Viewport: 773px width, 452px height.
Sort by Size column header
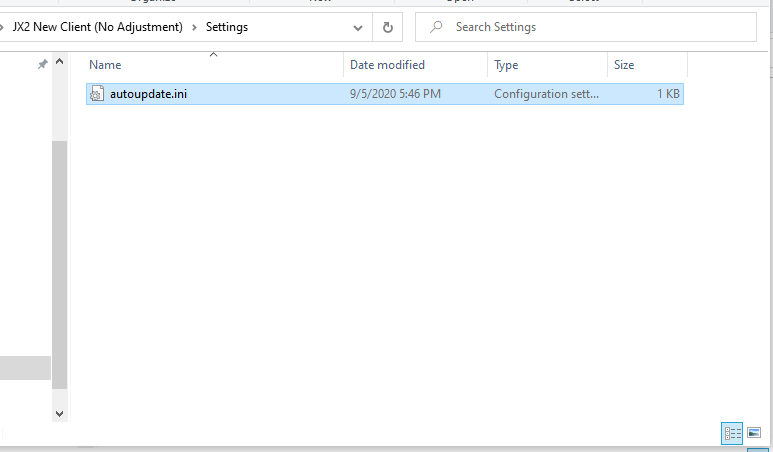[624, 65]
